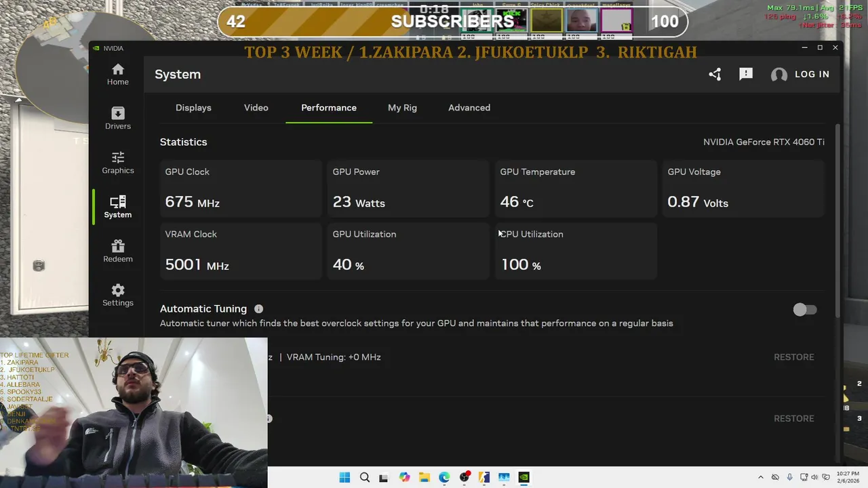Screen dimensions: 868x488
Task: Open Task View on the taskbar
Action: click(x=384, y=477)
